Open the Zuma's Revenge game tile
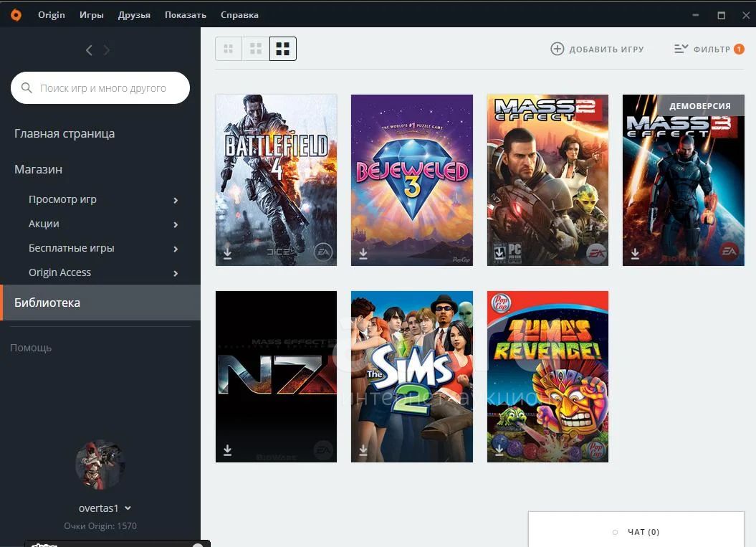 (x=547, y=376)
